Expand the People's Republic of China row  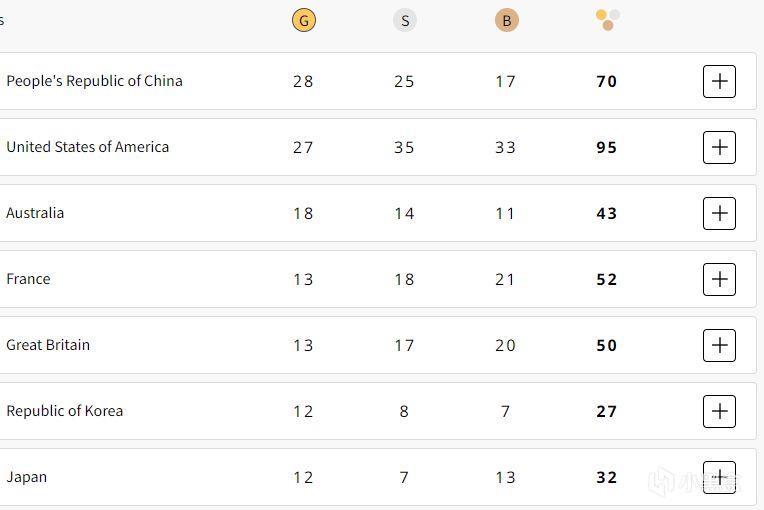(x=719, y=82)
